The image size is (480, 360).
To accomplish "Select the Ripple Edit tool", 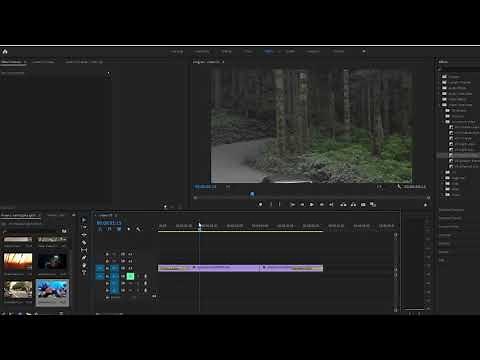I will [x=84, y=235].
